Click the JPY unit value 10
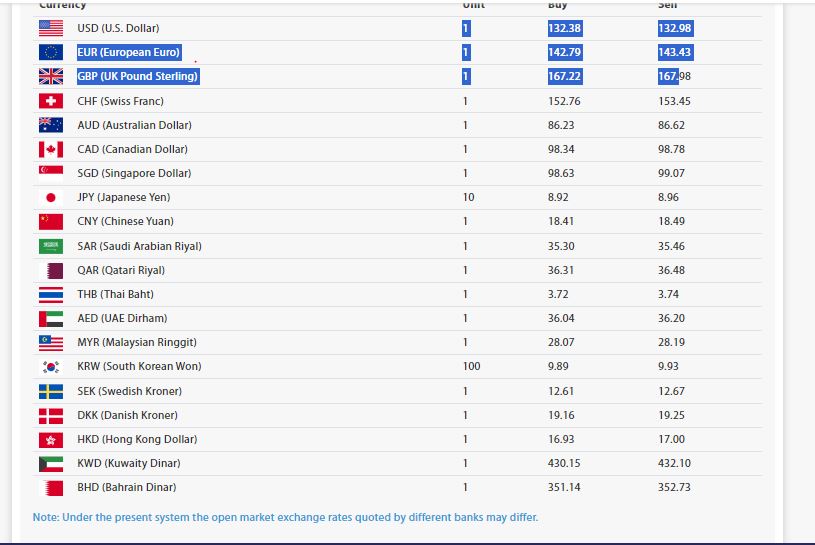 point(468,197)
